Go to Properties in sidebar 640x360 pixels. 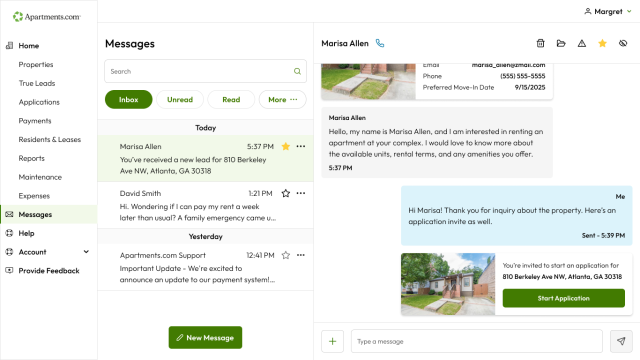click(x=36, y=64)
